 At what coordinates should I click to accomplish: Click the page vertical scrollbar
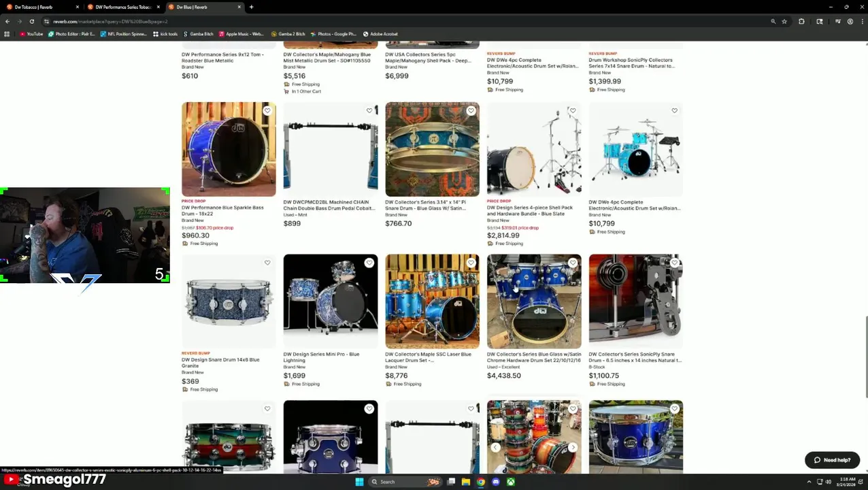point(865,357)
